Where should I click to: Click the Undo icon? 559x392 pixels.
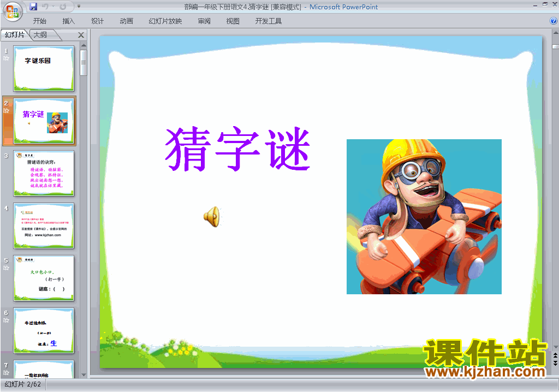pos(45,7)
